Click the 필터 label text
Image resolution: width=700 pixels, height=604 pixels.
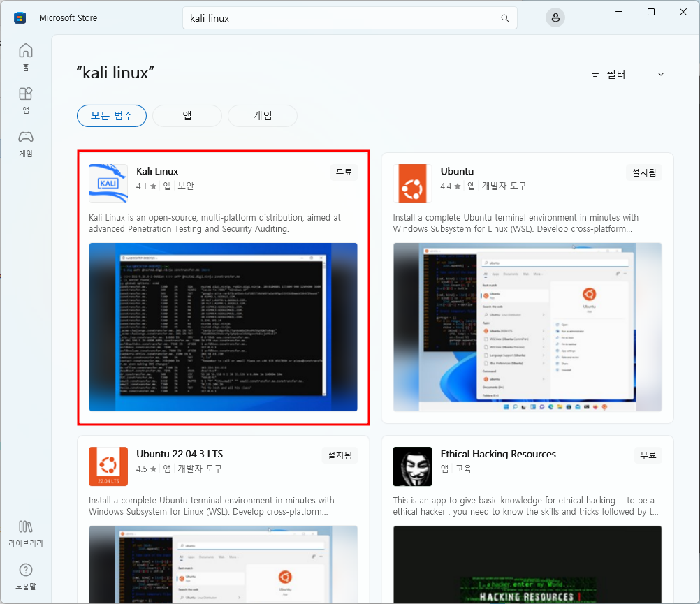point(616,75)
